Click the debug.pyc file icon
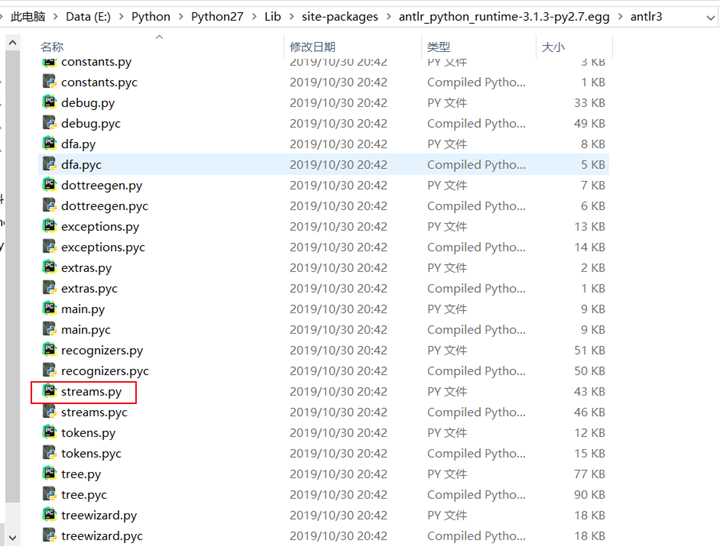Screen dimensions: 720x553 tap(49, 123)
